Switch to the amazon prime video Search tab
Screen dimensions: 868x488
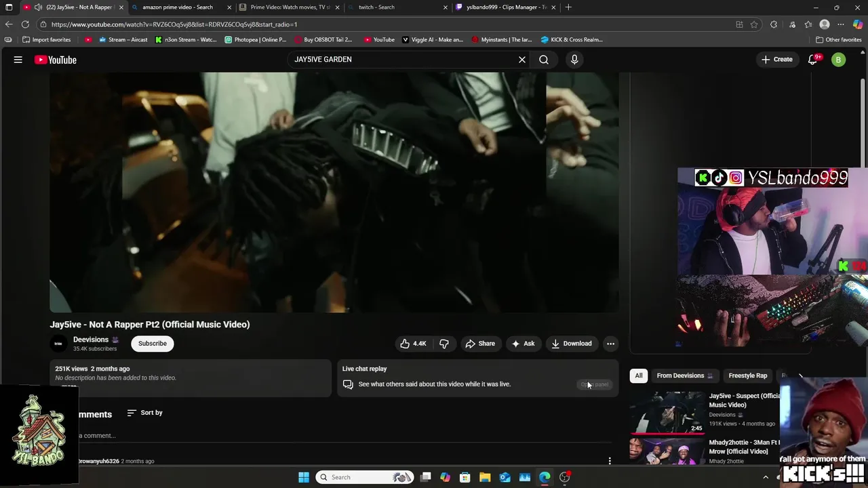(181, 7)
